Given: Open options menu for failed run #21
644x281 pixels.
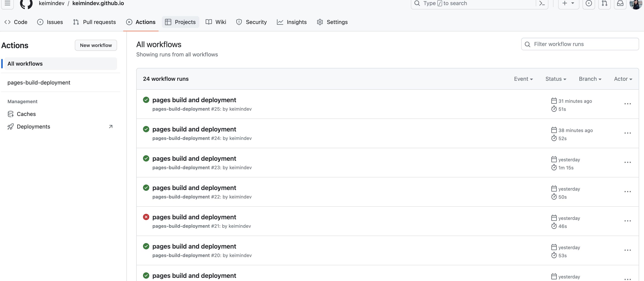Looking at the screenshot, I should pyautogui.click(x=628, y=221).
